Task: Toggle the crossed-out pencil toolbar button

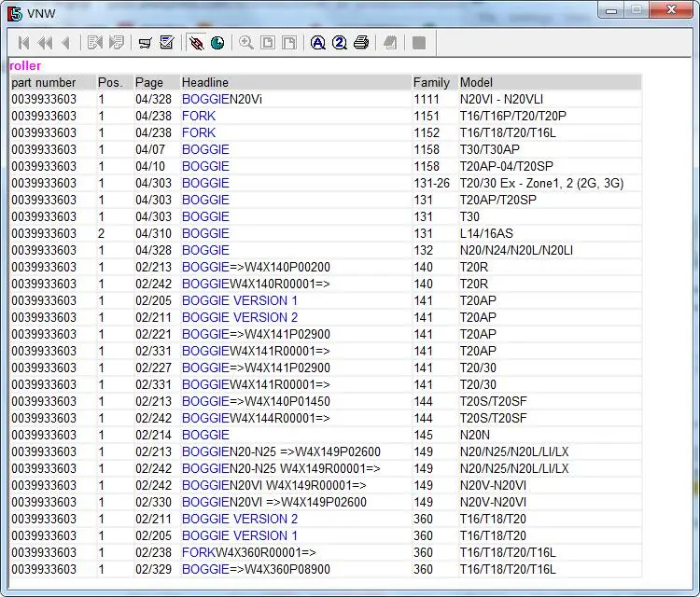Action: [196, 43]
